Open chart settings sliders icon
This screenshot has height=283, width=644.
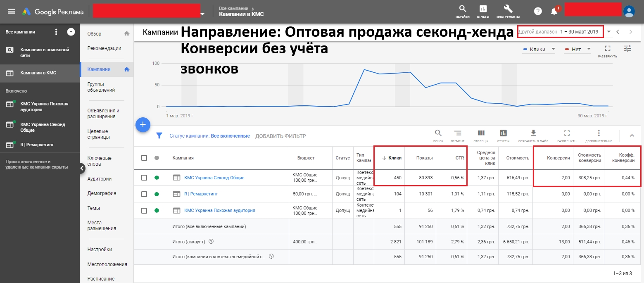[x=628, y=48]
